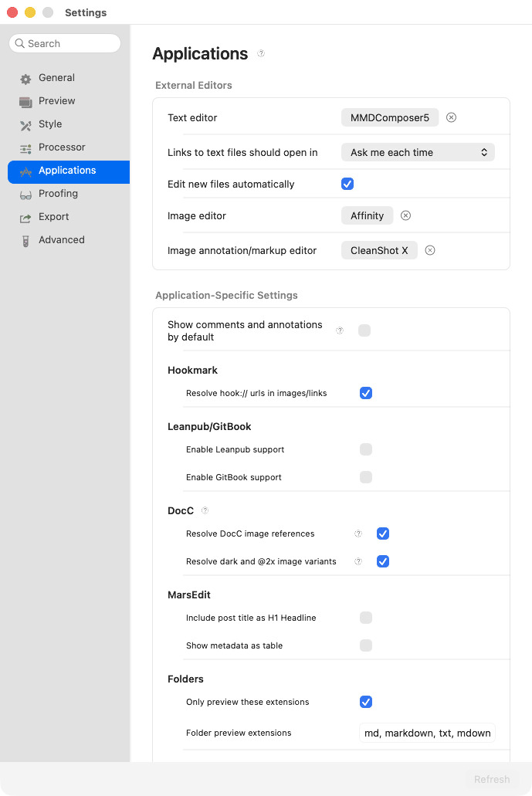Open the Export settings pane
The width and height of the screenshot is (532, 796).
point(69,217)
